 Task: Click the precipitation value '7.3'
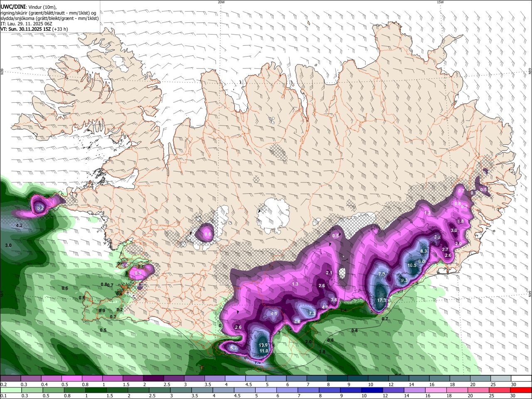pyautogui.click(x=312, y=314)
